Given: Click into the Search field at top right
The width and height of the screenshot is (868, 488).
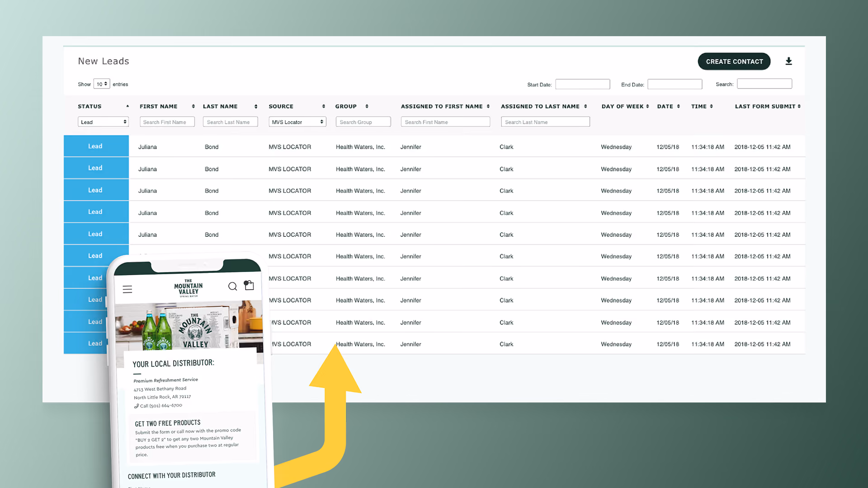Looking at the screenshot, I should 764,84.
